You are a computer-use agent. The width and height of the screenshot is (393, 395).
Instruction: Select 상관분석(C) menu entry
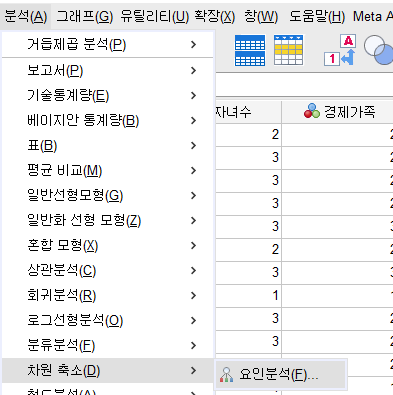[107, 270]
